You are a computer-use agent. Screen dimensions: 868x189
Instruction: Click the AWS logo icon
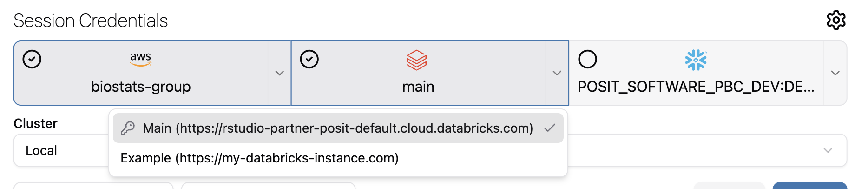pos(141,59)
